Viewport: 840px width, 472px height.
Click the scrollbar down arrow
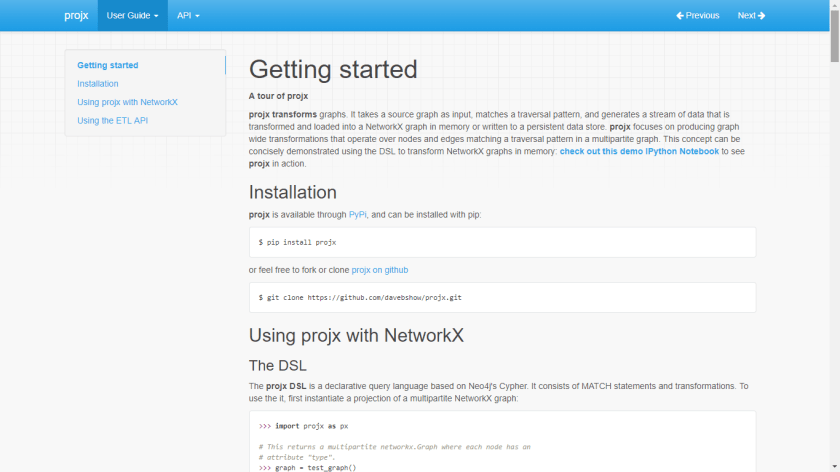click(834, 465)
